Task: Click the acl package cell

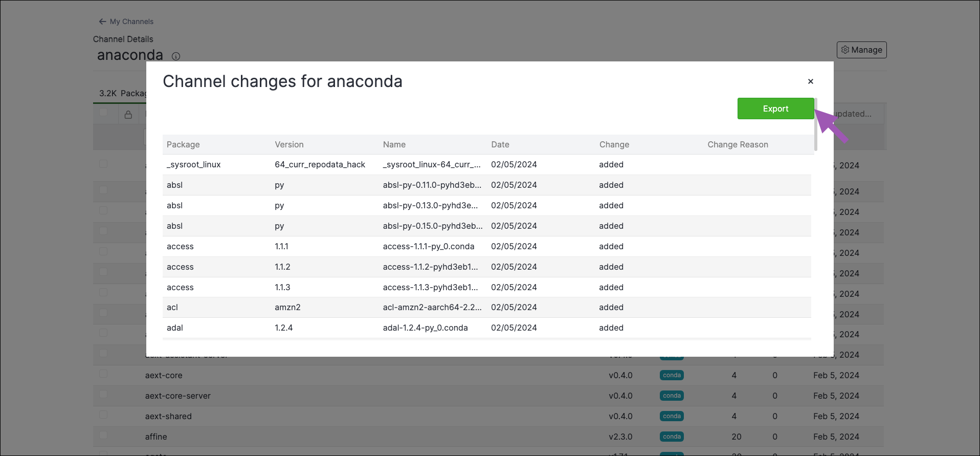Action: point(172,307)
